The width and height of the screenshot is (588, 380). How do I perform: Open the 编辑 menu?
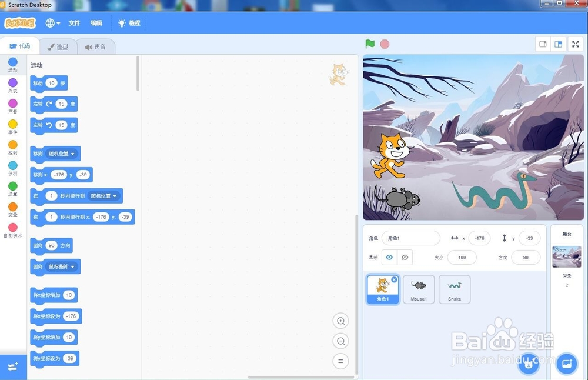[96, 24]
